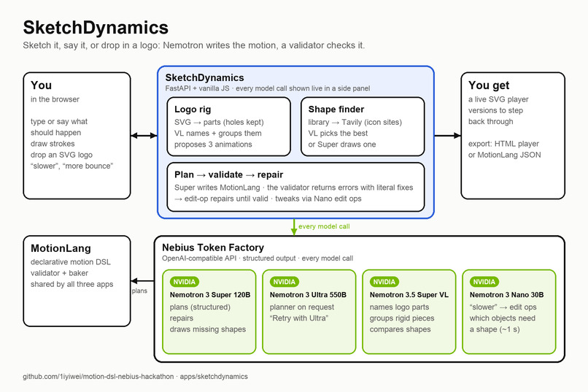Screen dimensions: 588x392
Task: Click 'VL names + groups them' line
Action: tap(218, 133)
